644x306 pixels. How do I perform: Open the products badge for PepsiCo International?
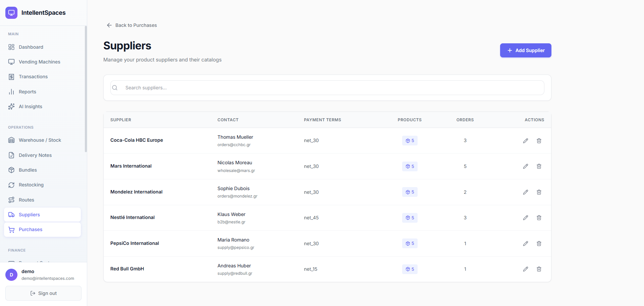point(410,244)
